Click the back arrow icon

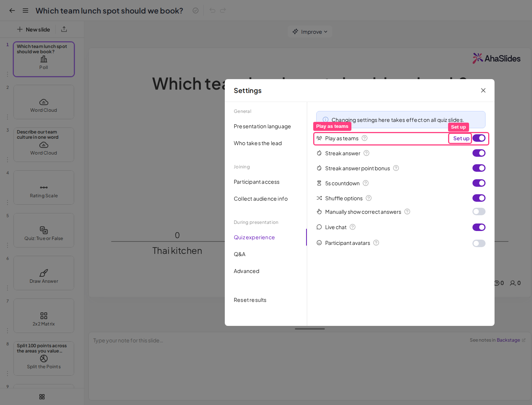coord(12,10)
